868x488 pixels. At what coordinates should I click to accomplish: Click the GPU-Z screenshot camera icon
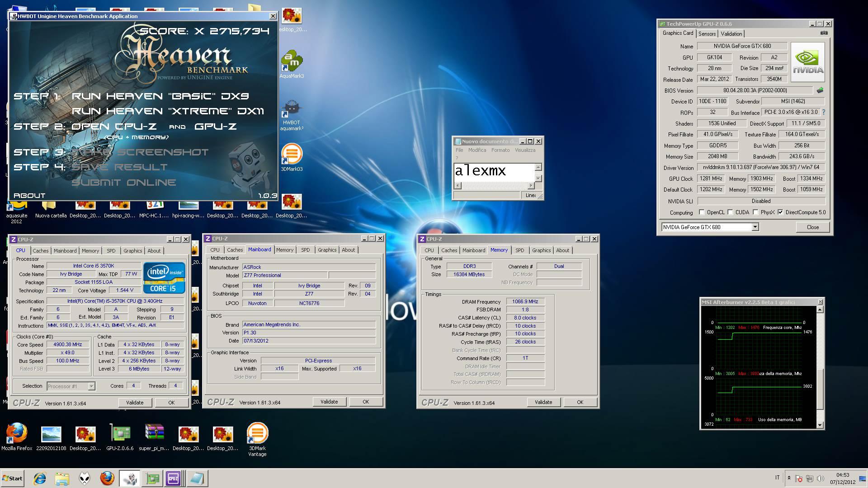point(824,33)
